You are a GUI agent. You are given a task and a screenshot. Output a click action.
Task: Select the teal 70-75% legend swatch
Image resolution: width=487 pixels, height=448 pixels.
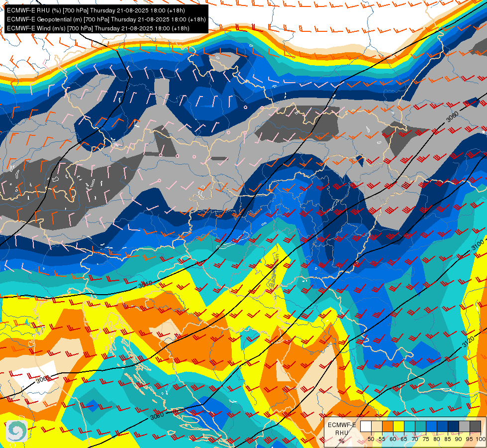(x=420, y=426)
